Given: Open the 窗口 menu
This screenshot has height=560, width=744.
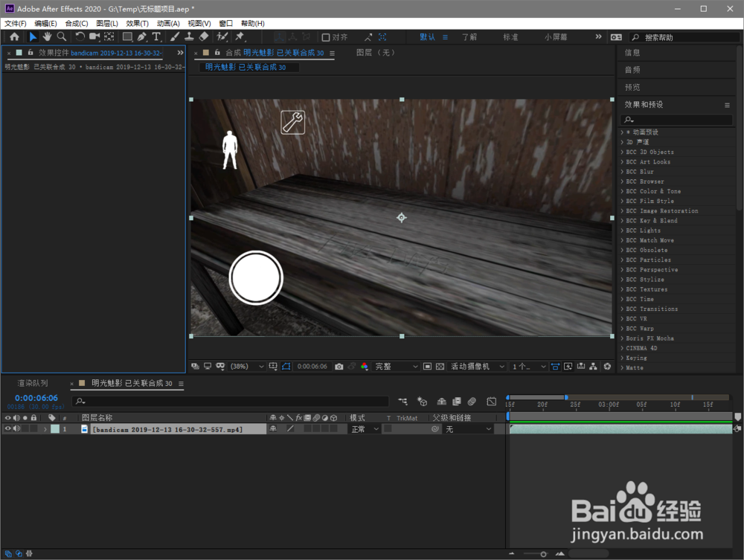Looking at the screenshot, I should 226,23.
